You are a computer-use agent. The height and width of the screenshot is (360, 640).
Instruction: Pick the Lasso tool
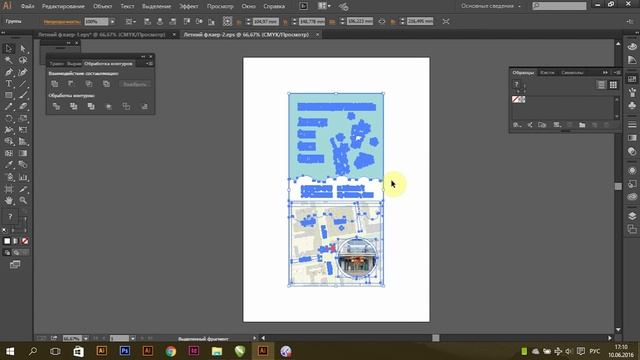(x=23, y=60)
